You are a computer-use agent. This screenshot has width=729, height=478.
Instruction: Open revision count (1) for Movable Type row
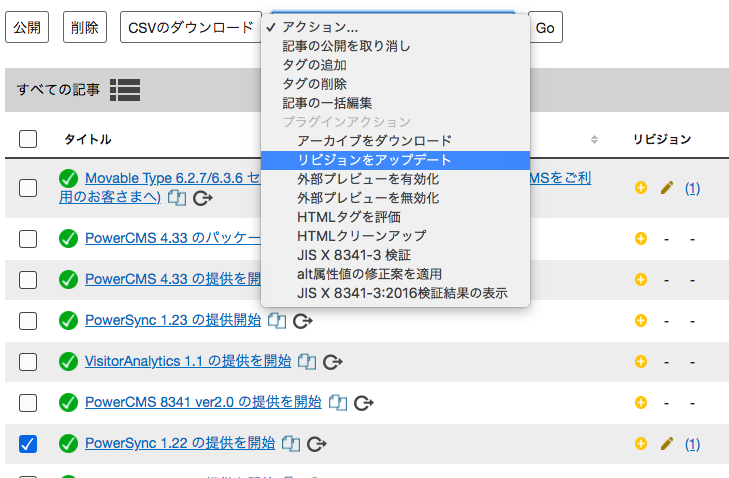coord(692,188)
